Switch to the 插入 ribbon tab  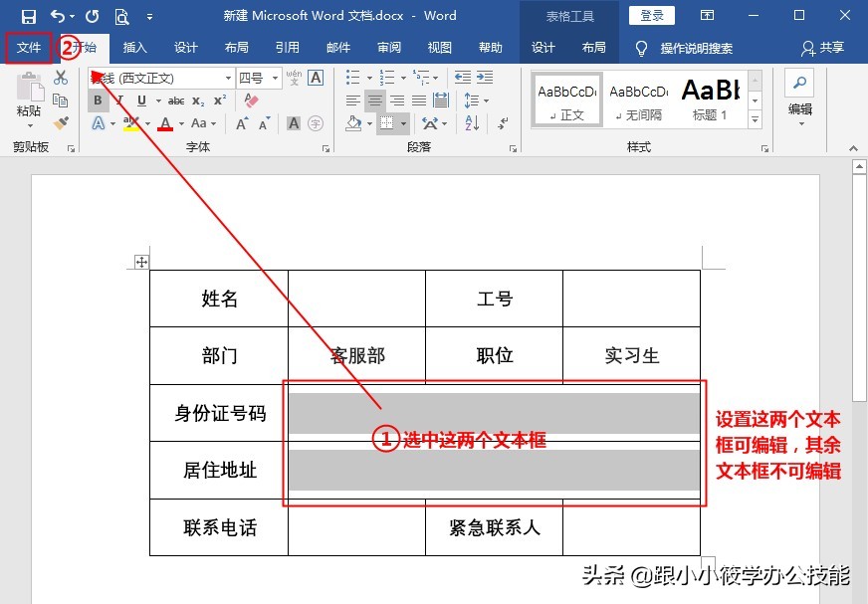click(134, 46)
